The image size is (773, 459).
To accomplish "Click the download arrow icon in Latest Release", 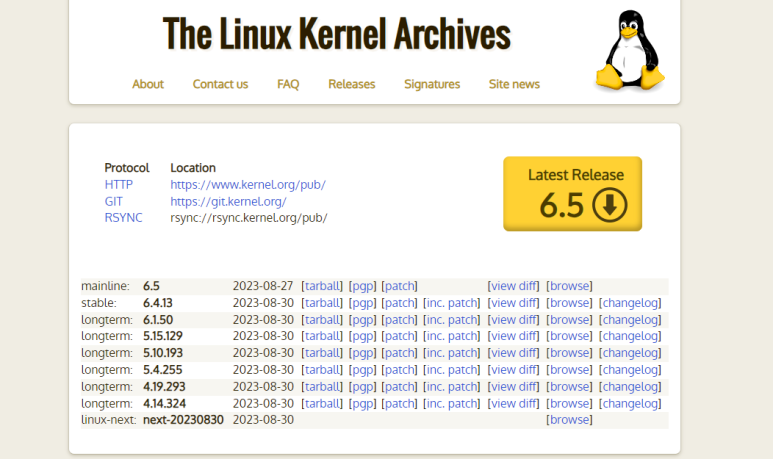I will click(610, 205).
